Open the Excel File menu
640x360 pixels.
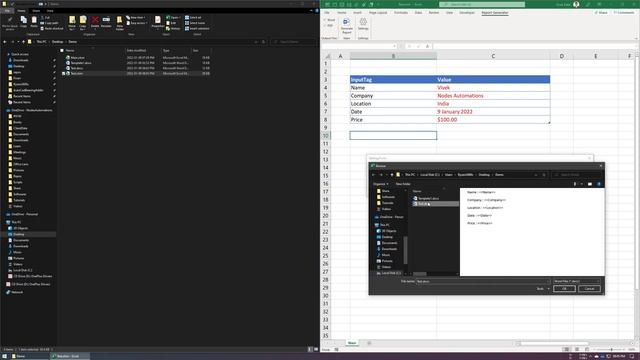[327, 13]
